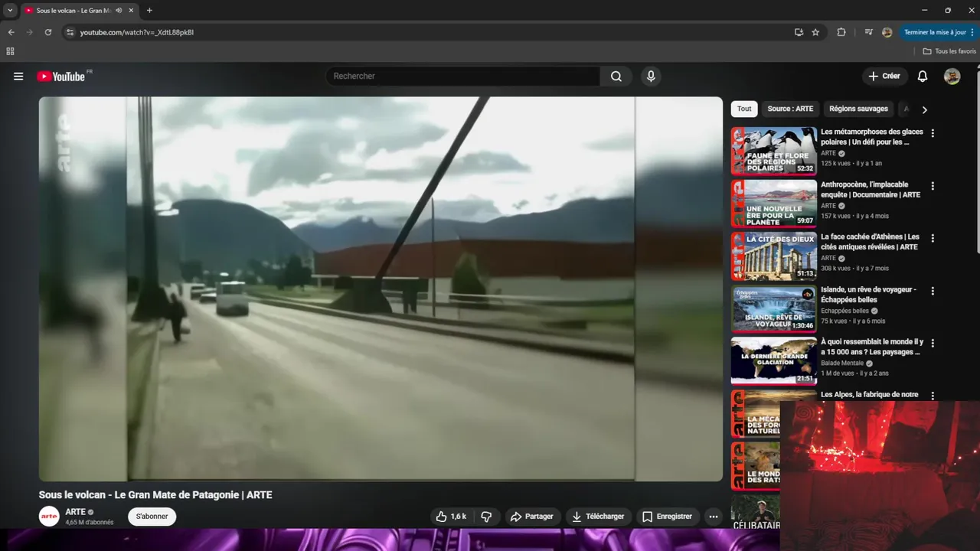Viewport: 980px width, 551px height.
Task: Switch to the Sous le volcan tab
Action: pos(73,11)
